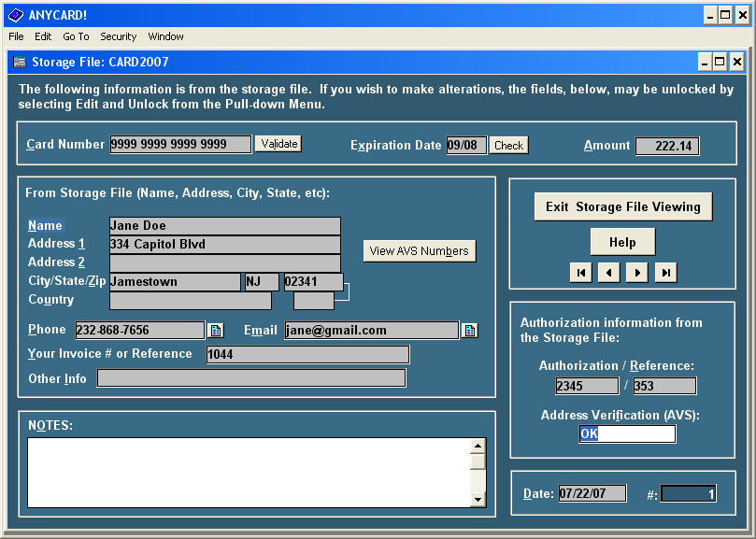The image size is (756, 539).
Task: Select the city field Jamestown
Action: (175, 282)
